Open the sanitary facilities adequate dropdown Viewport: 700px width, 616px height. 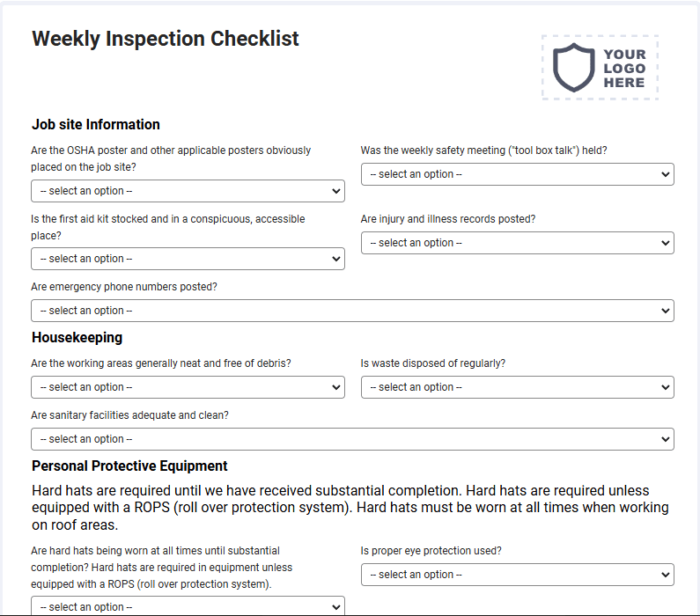tap(352, 439)
